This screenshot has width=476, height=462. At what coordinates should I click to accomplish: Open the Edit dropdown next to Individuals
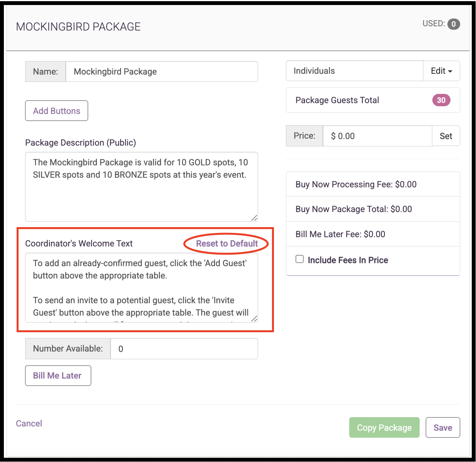[442, 71]
